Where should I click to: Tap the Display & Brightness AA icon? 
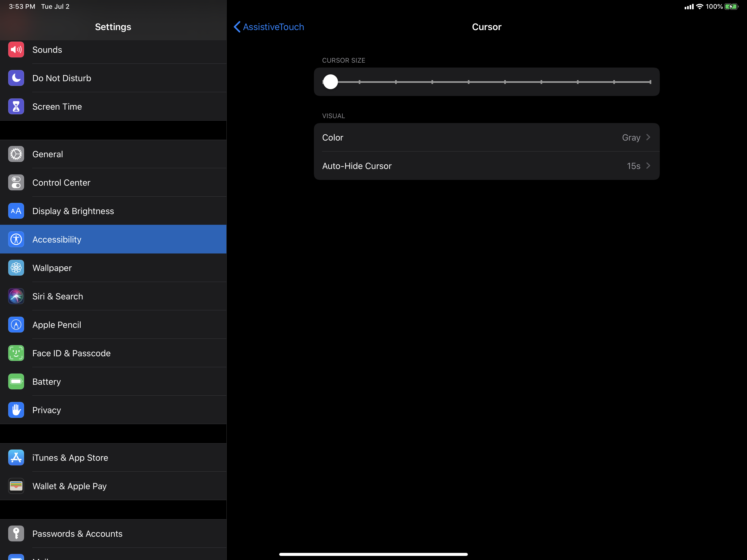[x=16, y=211]
